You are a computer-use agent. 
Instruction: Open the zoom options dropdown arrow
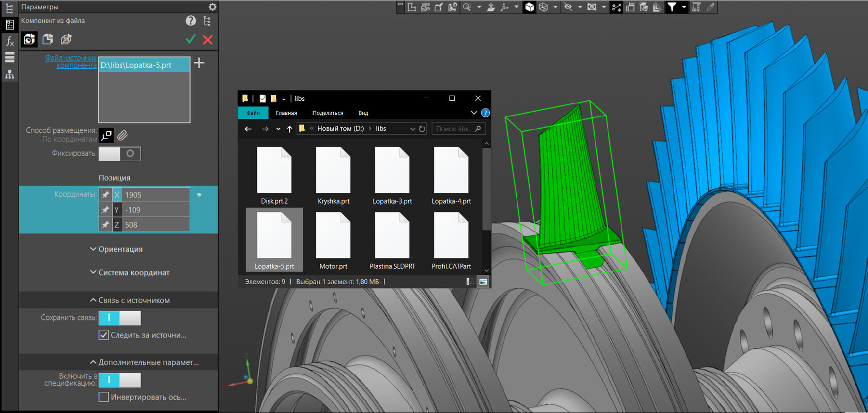479,7
